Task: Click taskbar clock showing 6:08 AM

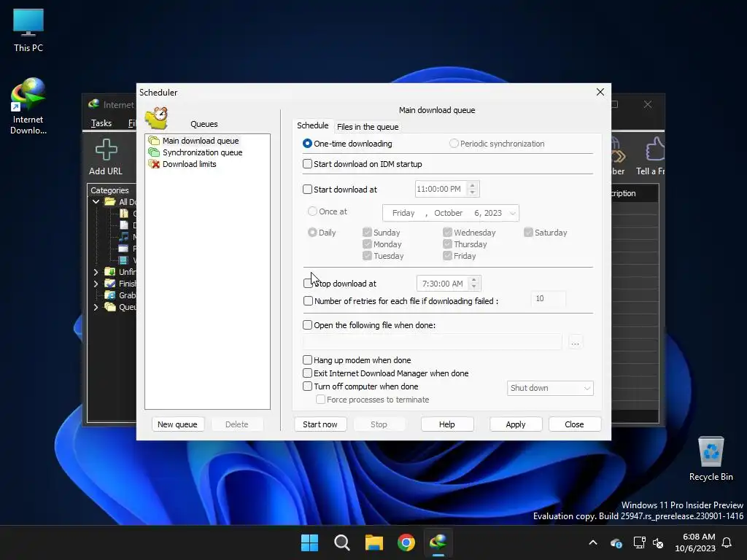Action: click(x=695, y=542)
